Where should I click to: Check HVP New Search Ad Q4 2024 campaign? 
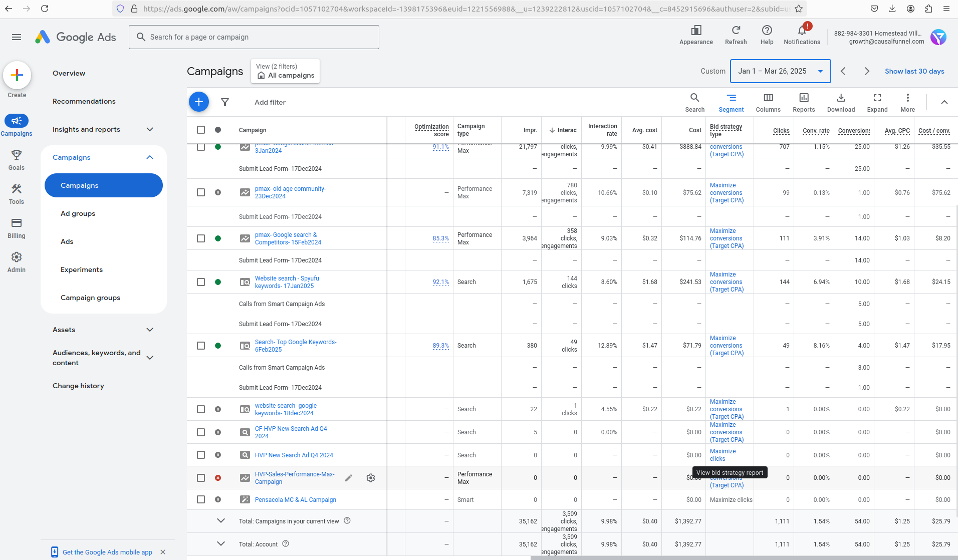201,455
